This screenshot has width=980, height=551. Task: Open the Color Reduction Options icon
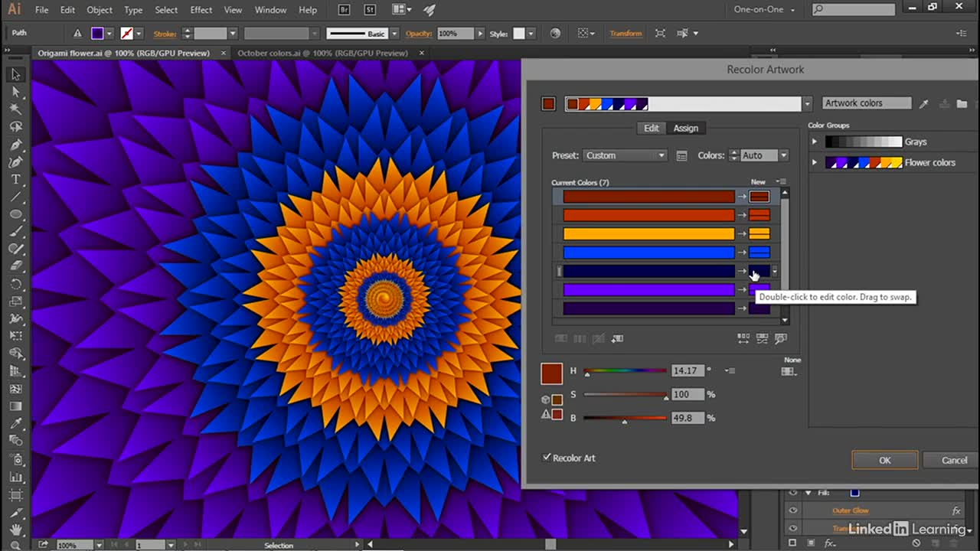[681, 155]
